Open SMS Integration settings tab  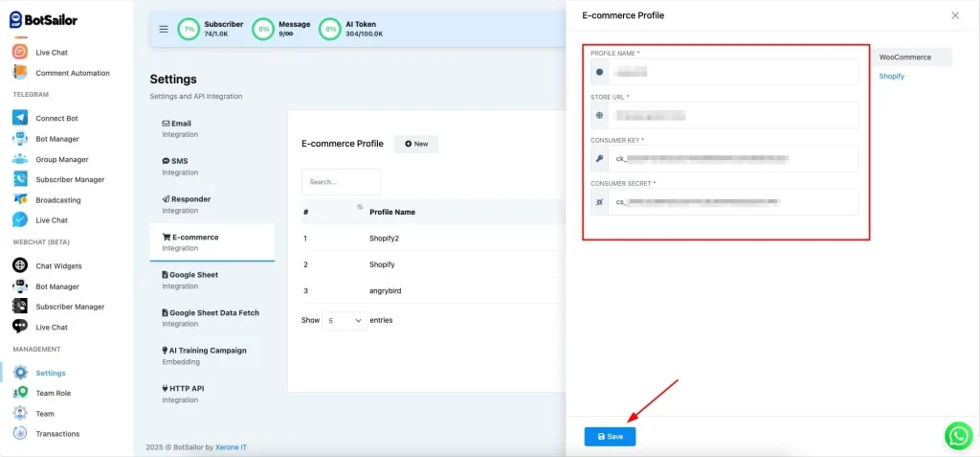click(212, 166)
